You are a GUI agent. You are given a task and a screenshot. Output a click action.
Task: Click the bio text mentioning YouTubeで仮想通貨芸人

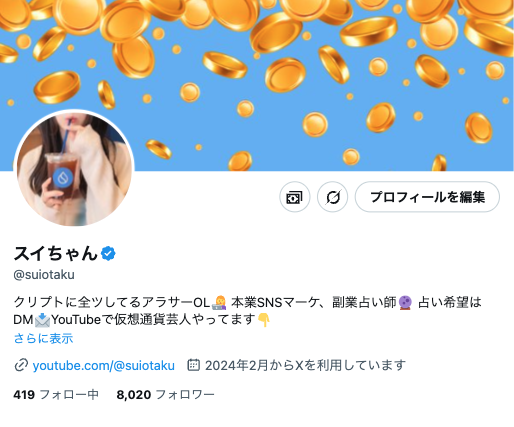pyautogui.click(x=153, y=320)
